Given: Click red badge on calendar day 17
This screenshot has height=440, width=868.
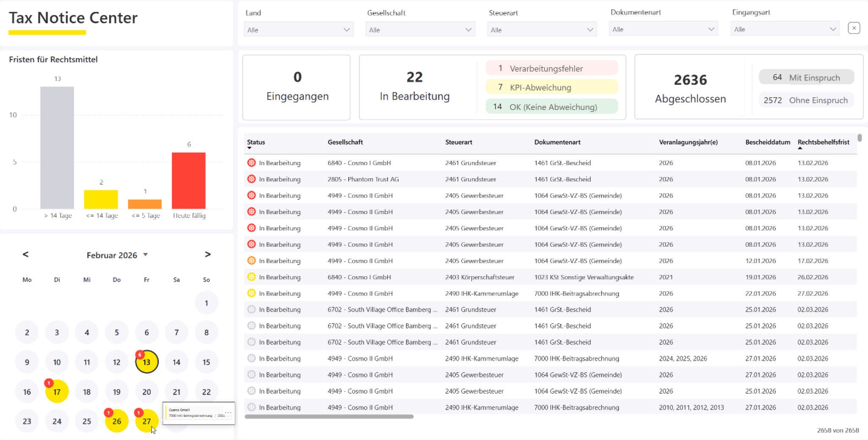Looking at the screenshot, I should tap(49, 383).
